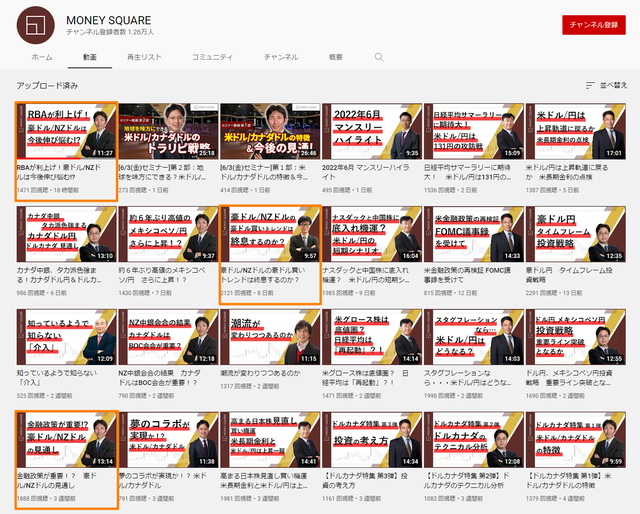Open 潮流が変わりつつあるのか thumbnail

click(x=270, y=337)
